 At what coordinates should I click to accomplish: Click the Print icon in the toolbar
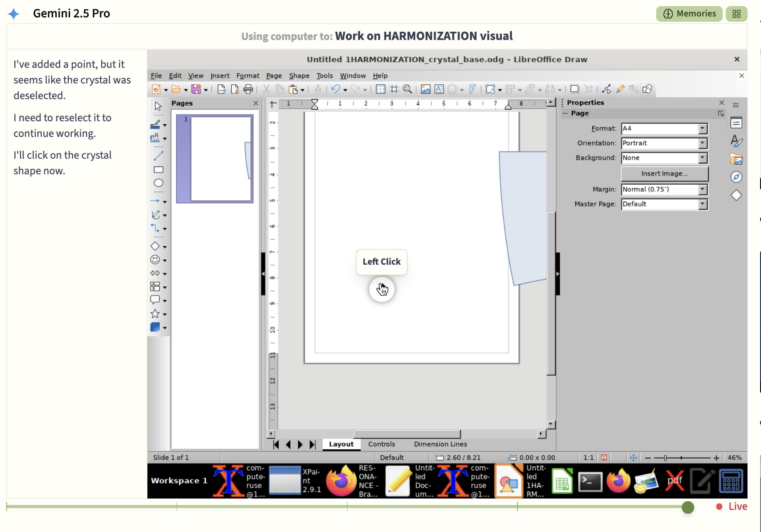[248, 90]
